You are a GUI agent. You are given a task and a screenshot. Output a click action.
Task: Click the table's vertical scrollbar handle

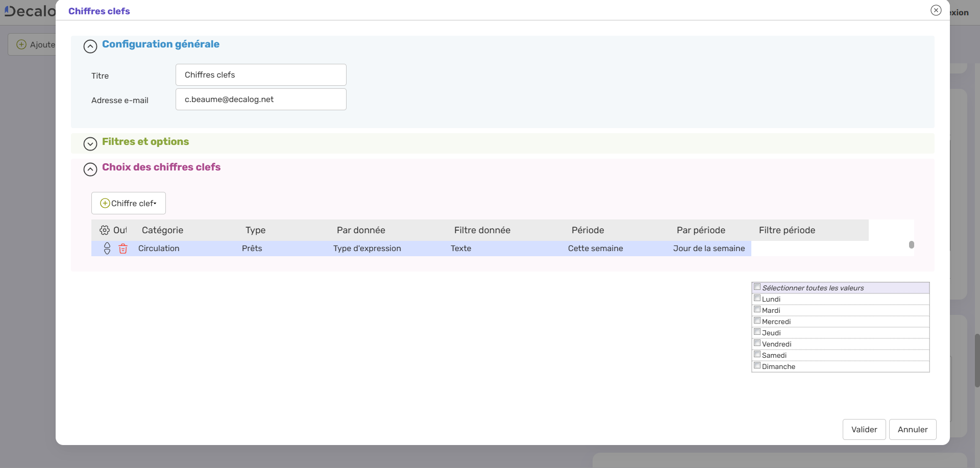(x=911, y=245)
